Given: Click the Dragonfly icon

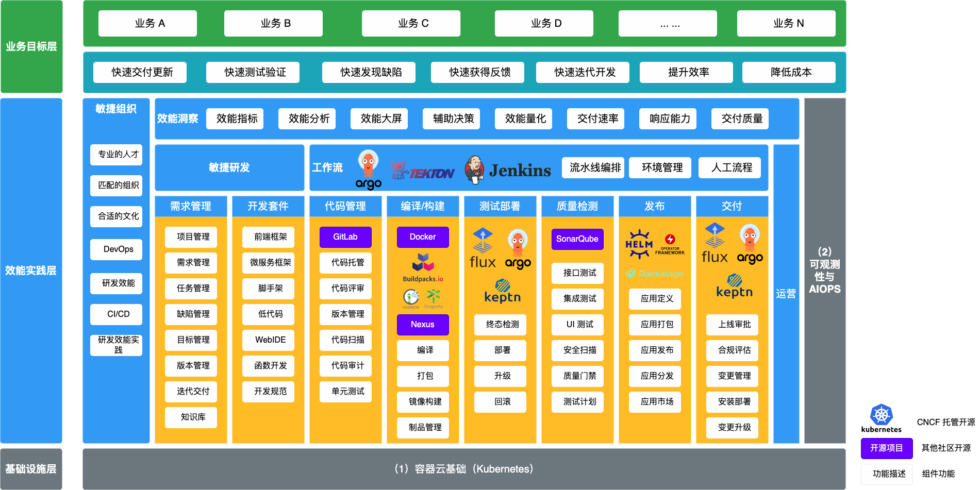Looking at the screenshot, I should point(434,298).
